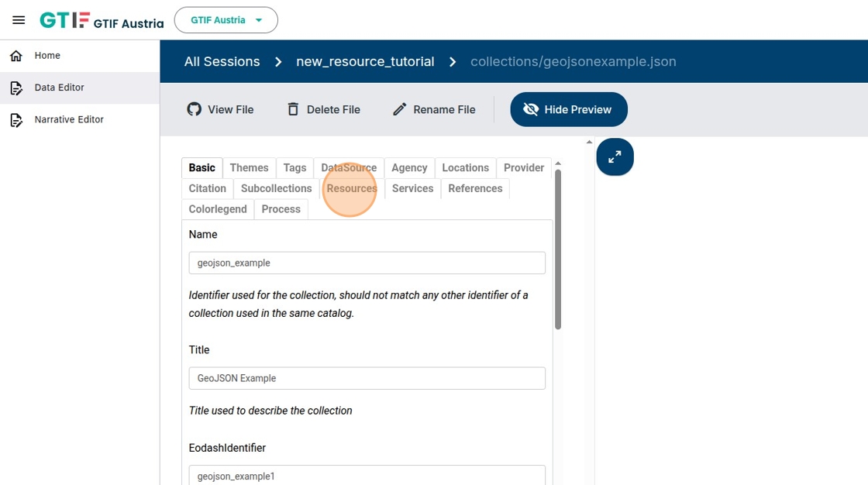
Task: Click the GitHub icon beside View File
Action: [195, 109]
